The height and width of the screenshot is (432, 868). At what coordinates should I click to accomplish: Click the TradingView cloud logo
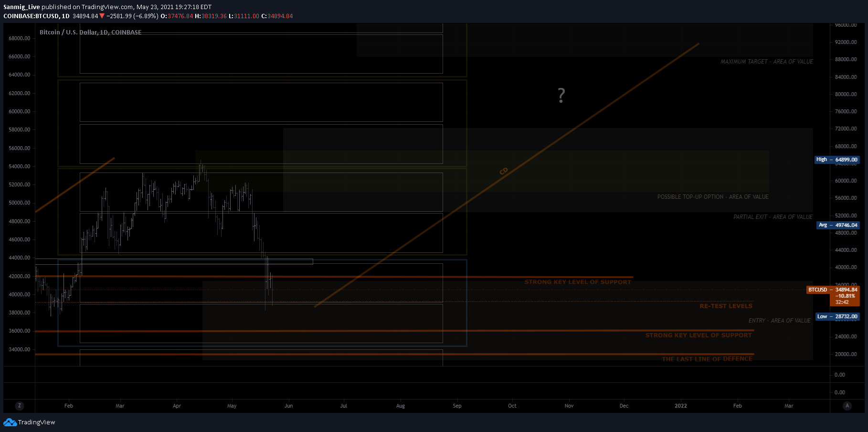point(10,422)
